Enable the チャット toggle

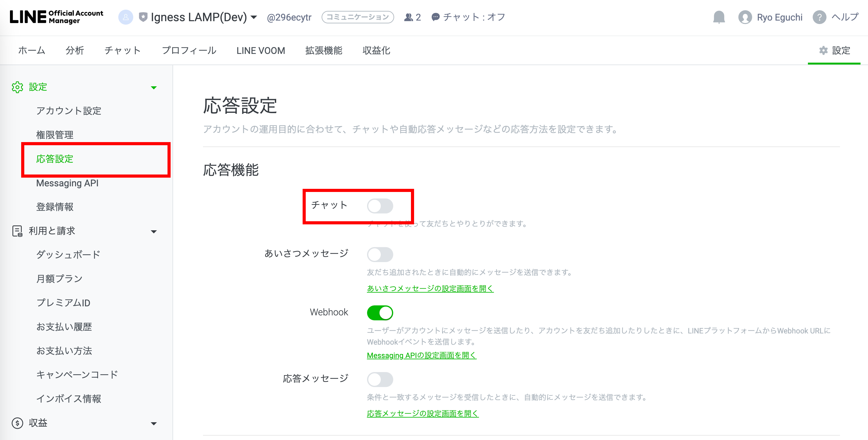pyautogui.click(x=380, y=206)
